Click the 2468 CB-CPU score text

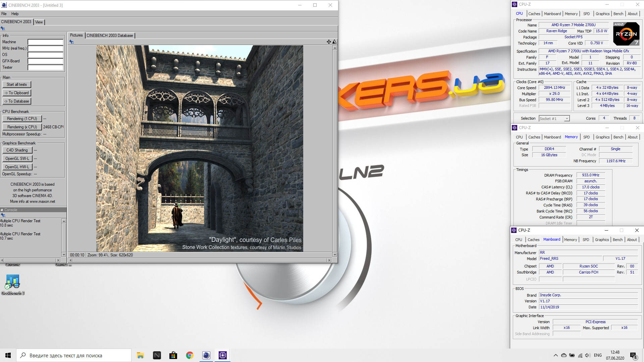(53, 127)
